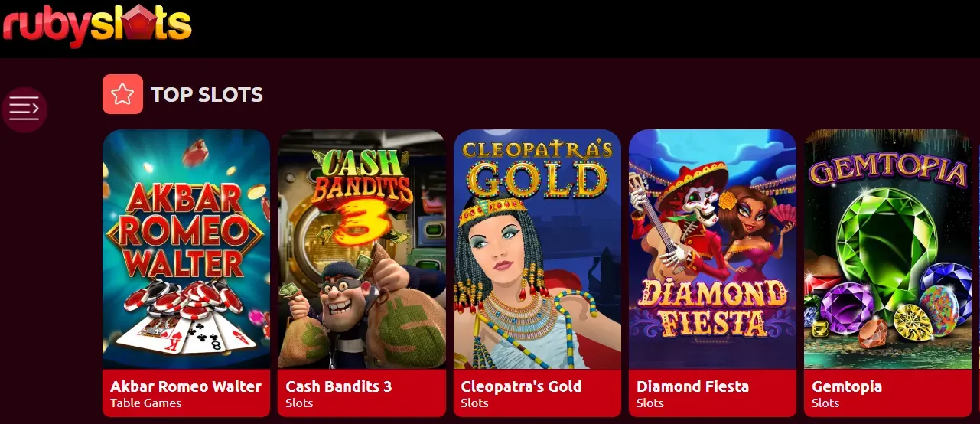Click the Top Slots star icon
The image size is (980, 424).
[x=122, y=94]
